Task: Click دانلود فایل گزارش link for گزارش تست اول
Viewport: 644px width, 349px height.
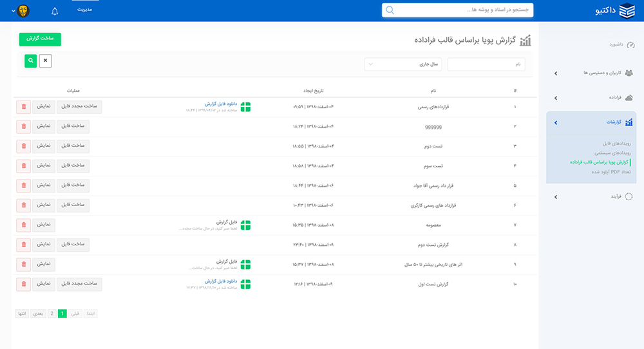Action: 221,281
